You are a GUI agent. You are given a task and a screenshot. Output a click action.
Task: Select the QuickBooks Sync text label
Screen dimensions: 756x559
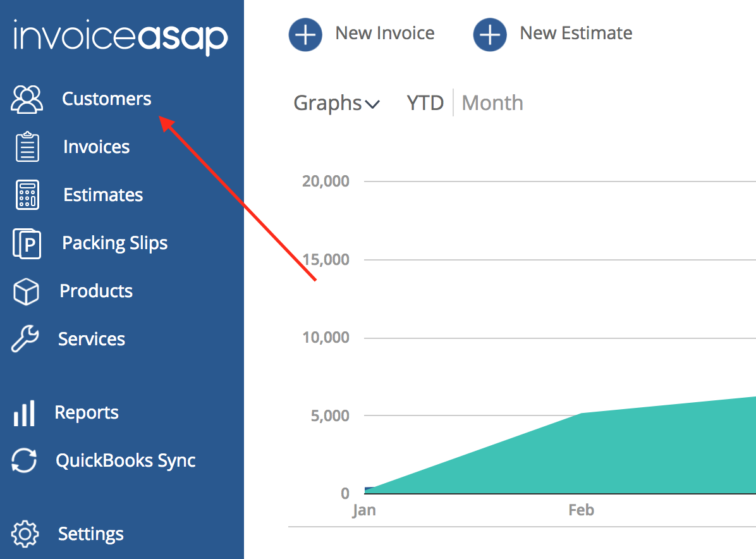[x=125, y=461]
